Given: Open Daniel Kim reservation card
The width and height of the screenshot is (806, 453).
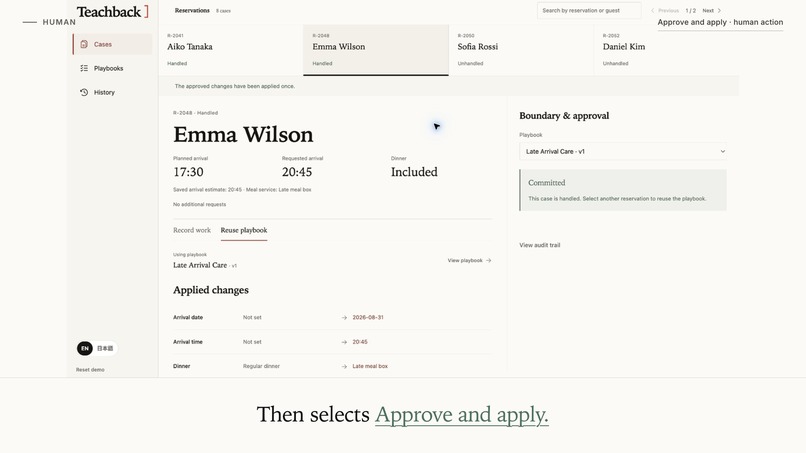Looking at the screenshot, I should pos(666,50).
